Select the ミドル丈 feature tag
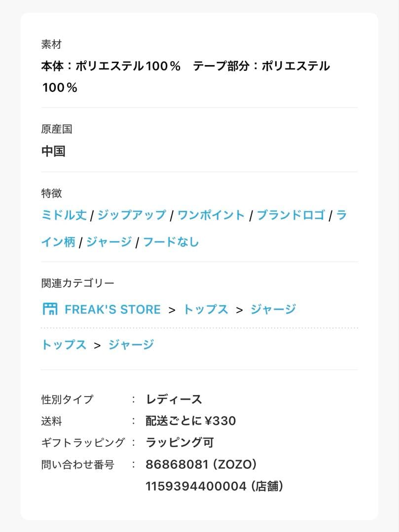Screen dimensions: 399x532 pos(64,215)
